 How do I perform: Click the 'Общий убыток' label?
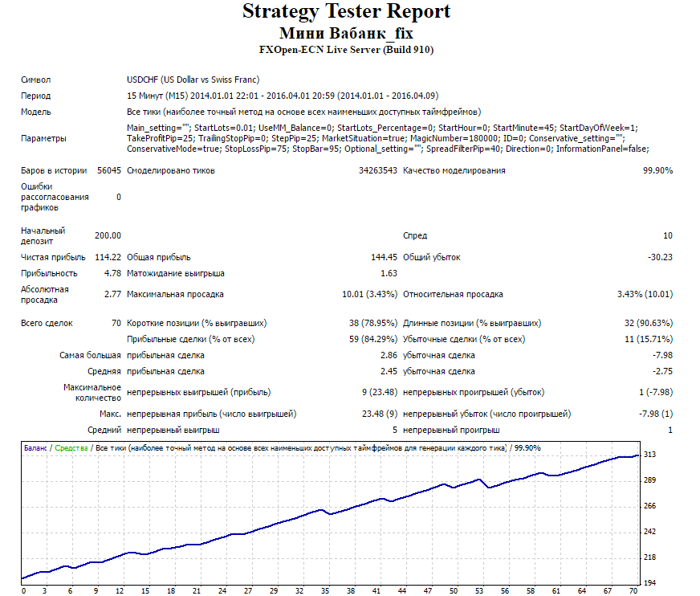click(431, 257)
